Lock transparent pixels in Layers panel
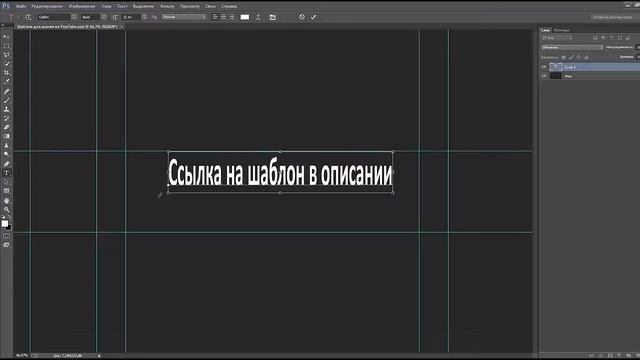 coord(564,57)
